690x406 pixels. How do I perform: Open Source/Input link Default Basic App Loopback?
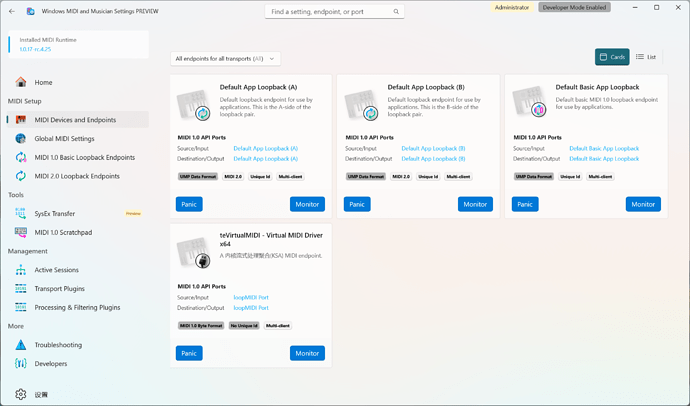click(x=604, y=148)
